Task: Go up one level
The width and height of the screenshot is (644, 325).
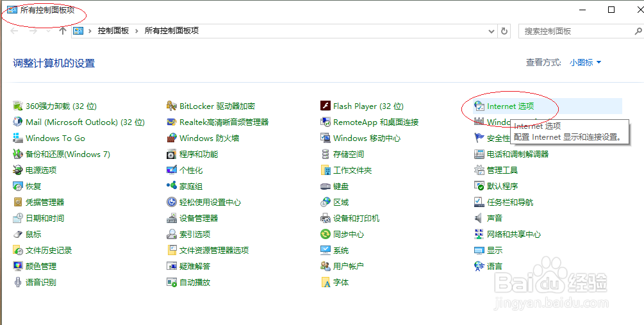Action: coord(62,31)
